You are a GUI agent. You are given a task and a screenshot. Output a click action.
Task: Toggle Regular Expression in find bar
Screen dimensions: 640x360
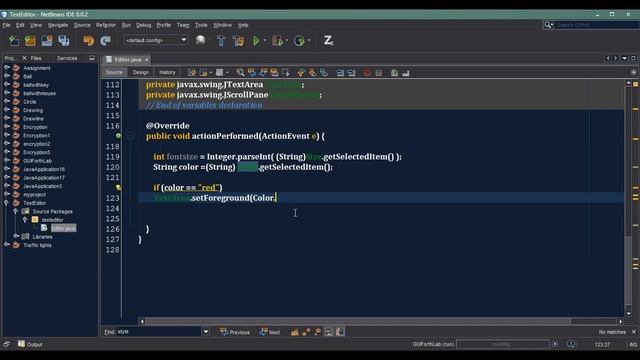coord(318,332)
